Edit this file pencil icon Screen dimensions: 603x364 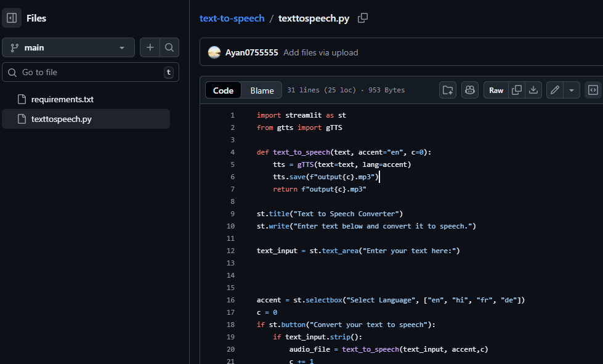pyautogui.click(x=555, y=91)
